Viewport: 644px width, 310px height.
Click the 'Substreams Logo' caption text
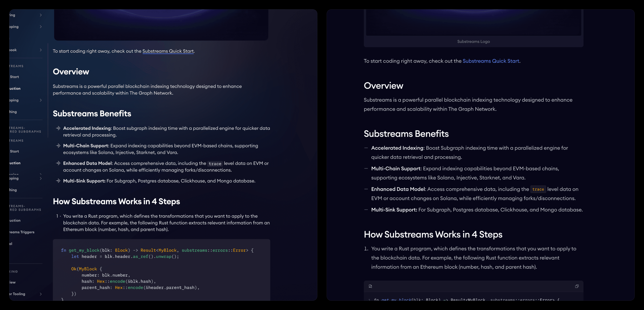tap(473, 42)
